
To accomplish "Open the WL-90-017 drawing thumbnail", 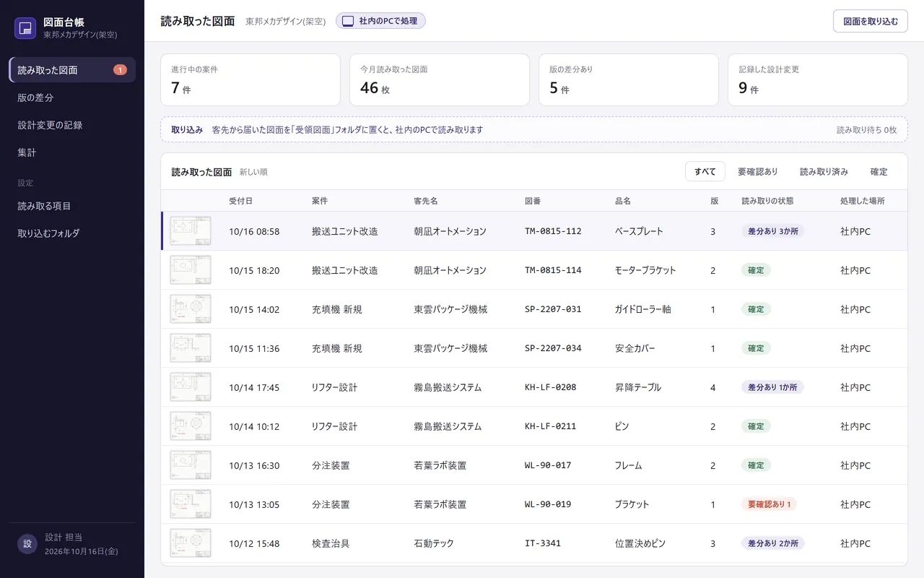I will click(x=191, y=465).
